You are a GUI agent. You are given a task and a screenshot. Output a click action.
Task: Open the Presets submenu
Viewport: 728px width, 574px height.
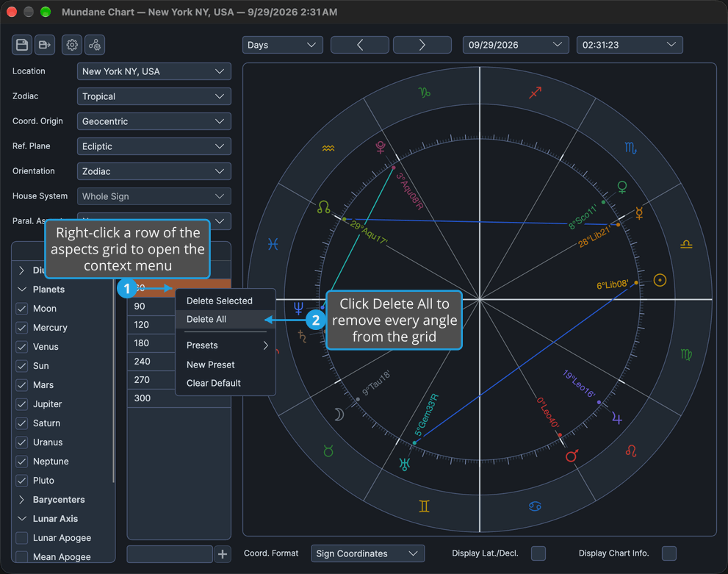pyautogui.click(x=226, y=345)
